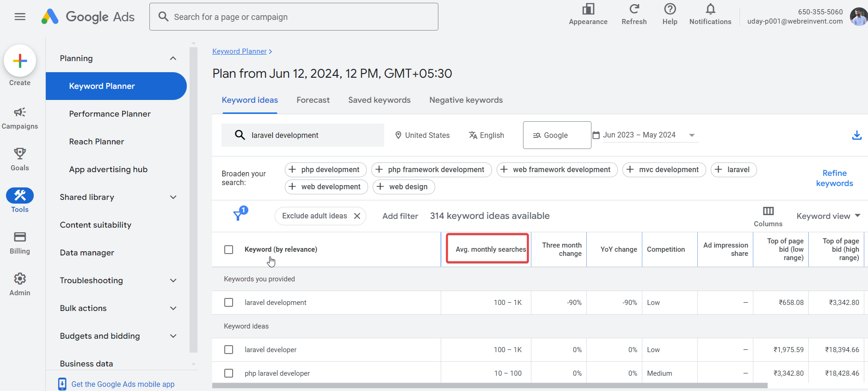Click the horizontal table scrollbar
The height and width of the screenshot is (391, 868).
tap(490, 385)
